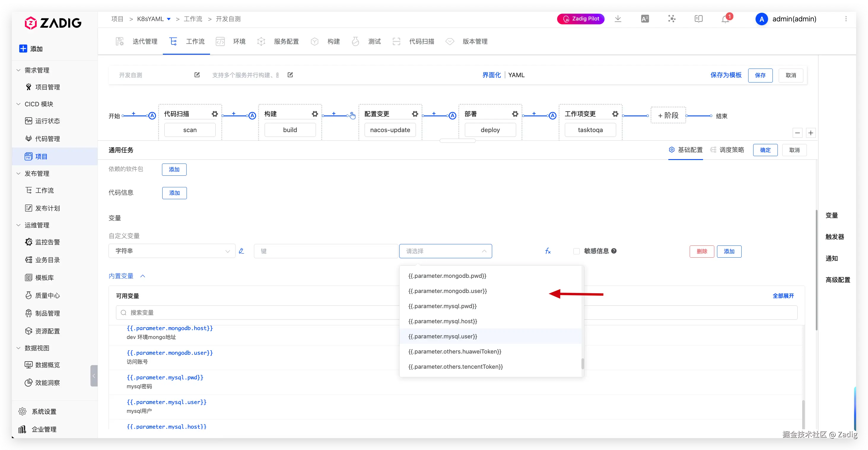The width and height of the screenshot is (868, 450).
Task: Open notifications bell icon
Action: tap(726, 19)
